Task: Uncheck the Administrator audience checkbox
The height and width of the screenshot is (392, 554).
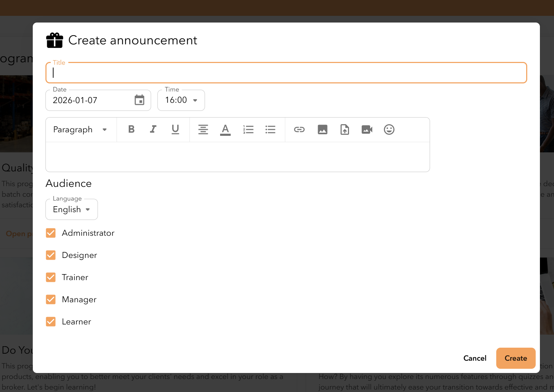Action: click(51, 233)
